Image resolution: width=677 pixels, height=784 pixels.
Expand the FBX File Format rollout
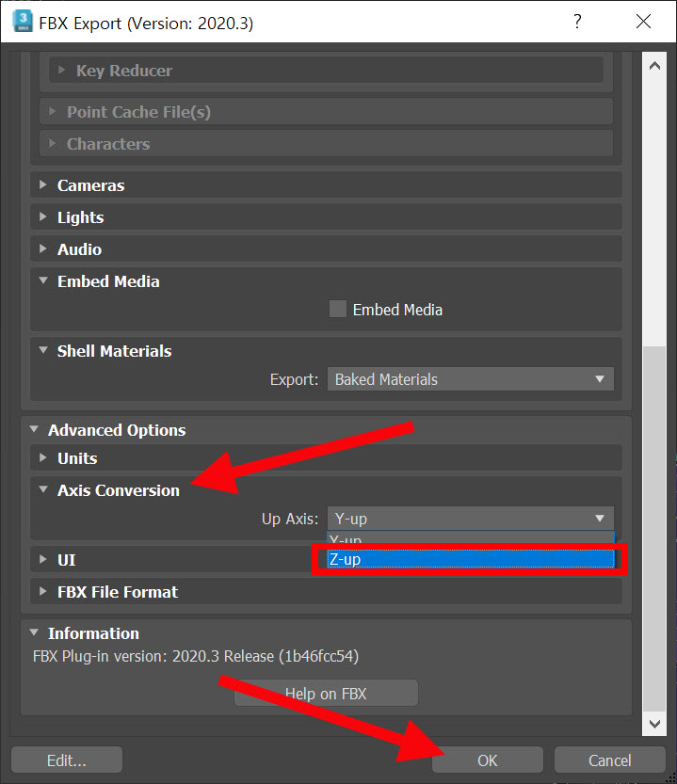click(x=326, y=592)
